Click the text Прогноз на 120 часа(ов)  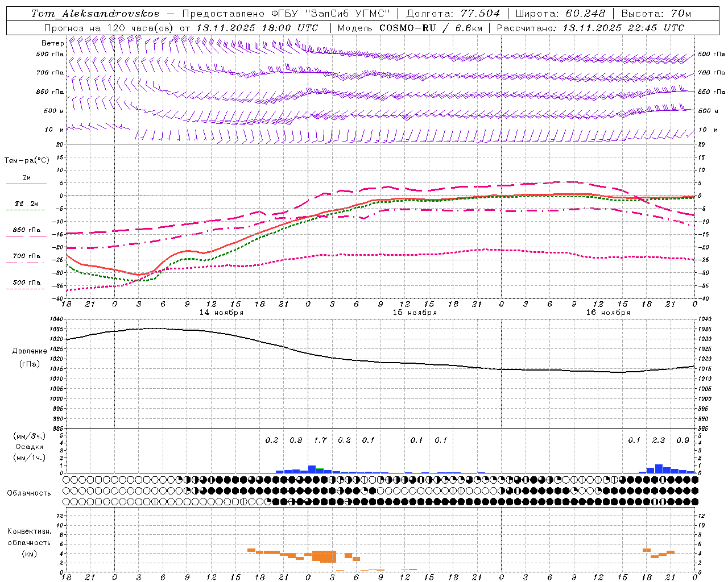point(109,28)
